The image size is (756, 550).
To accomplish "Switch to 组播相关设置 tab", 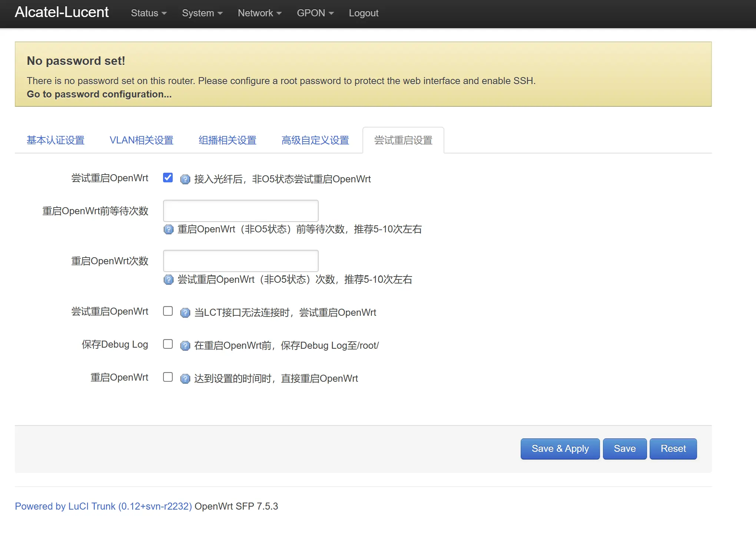I will click(228, 140).
